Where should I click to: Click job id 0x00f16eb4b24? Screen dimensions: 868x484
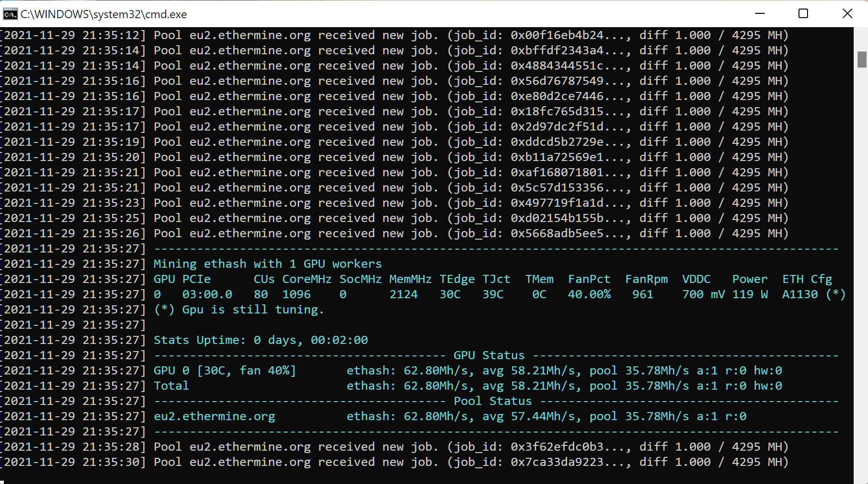coord(557,35)
